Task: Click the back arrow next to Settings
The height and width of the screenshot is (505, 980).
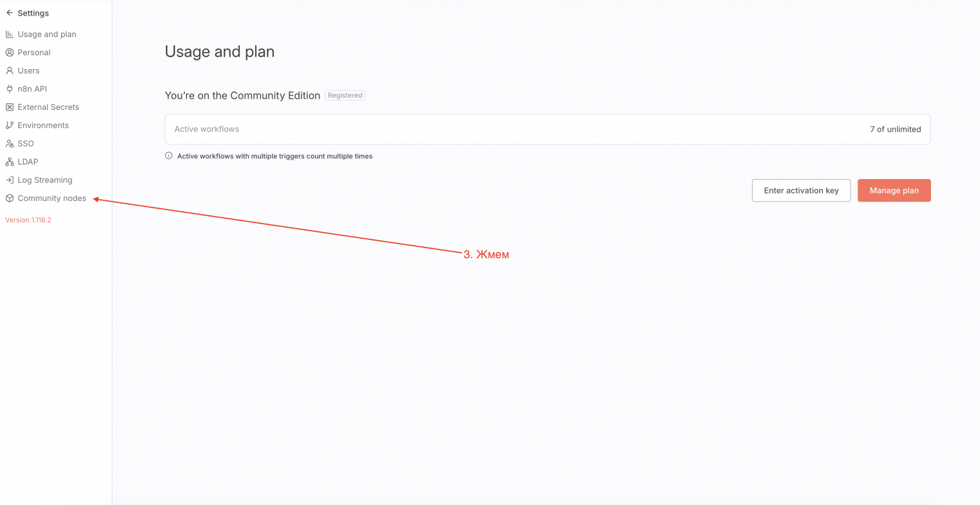Action: (9, 13)
